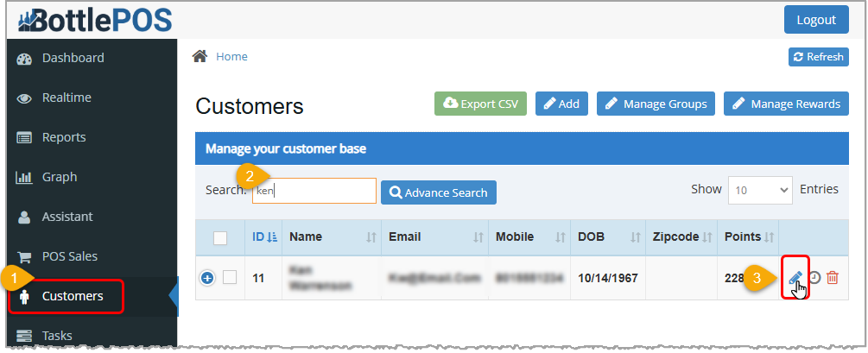
Task: Click the Graph bar chart icon
Action: (24, 178)
